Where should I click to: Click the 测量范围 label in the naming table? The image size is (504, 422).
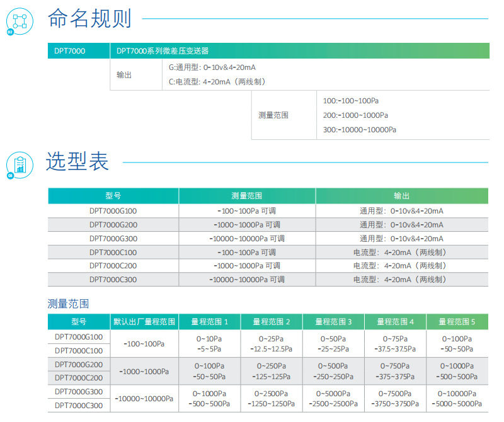click(273, 115)
